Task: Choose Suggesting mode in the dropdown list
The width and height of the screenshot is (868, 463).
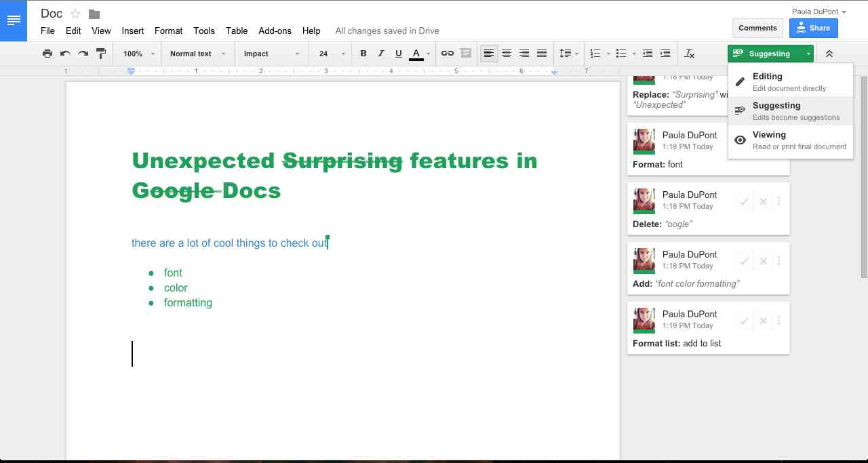Action: (x=790, y=111)
